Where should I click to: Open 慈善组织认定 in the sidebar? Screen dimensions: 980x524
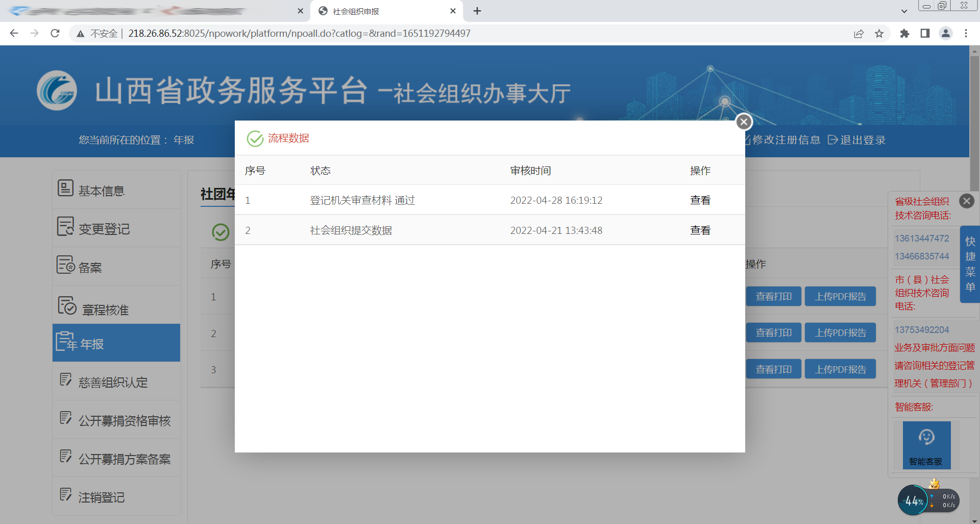113,382
